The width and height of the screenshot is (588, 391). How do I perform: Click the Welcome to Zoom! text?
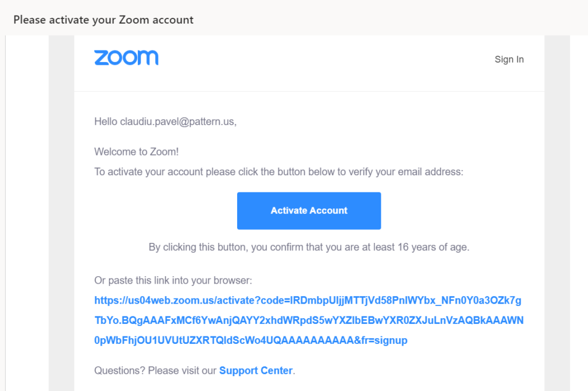tap(137, 152)
